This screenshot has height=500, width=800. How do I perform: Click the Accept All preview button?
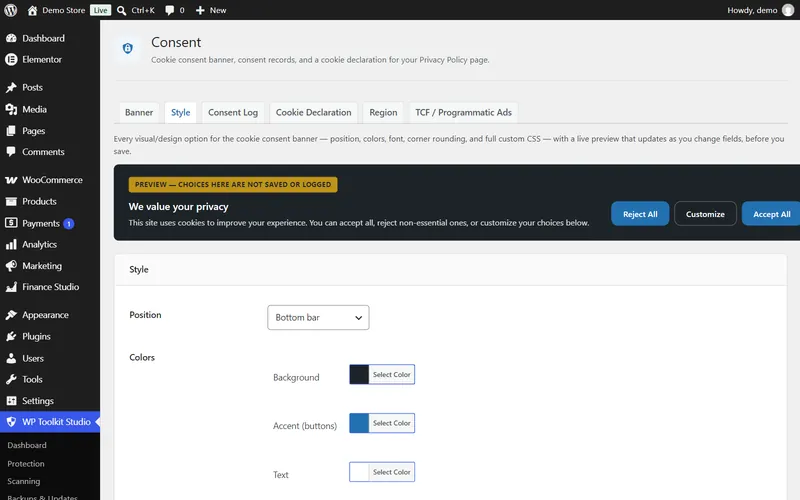[771, 214]
